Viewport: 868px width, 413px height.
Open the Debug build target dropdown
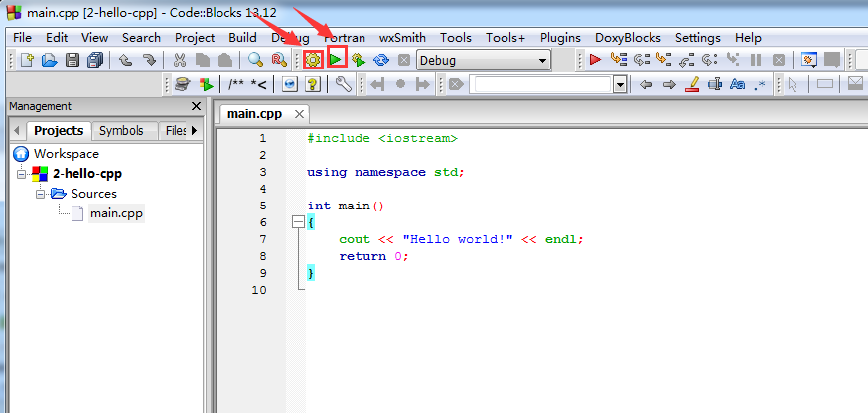click(484, 60)
